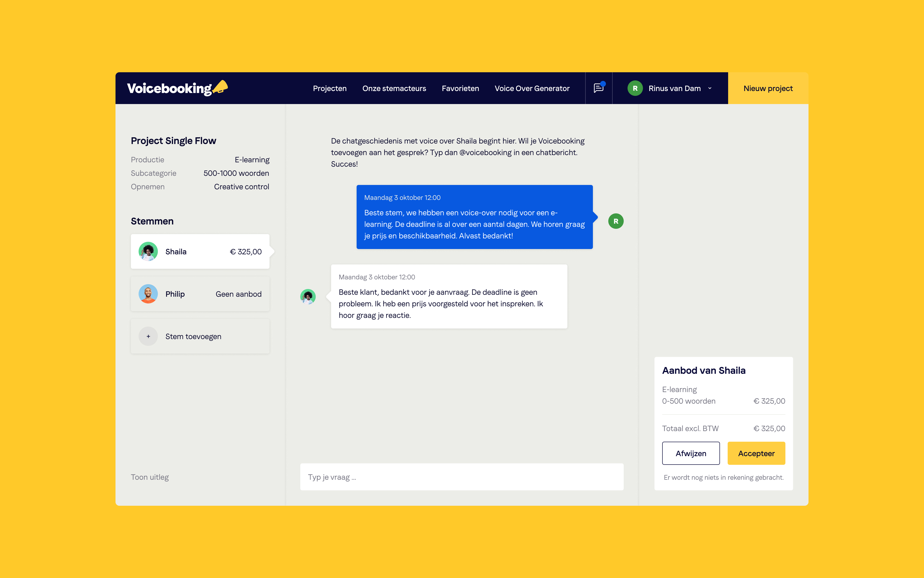Screen dimensions: 924x578
Task: Decline the offer with Afwijzen
Action: (691, 453)
